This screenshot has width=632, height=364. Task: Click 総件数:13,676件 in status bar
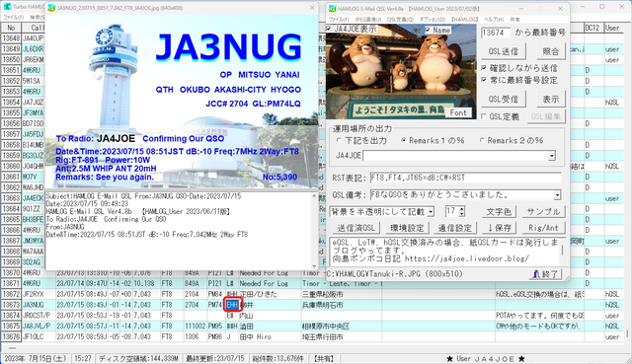278,359
